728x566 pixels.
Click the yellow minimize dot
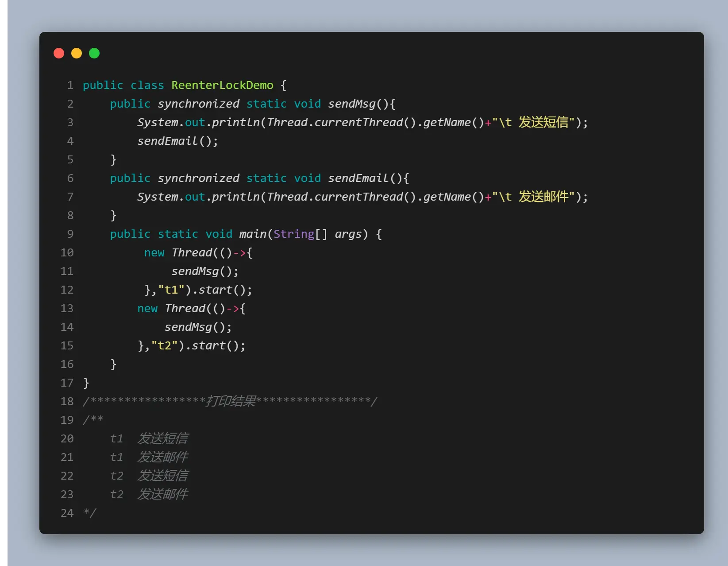(77, 53)
